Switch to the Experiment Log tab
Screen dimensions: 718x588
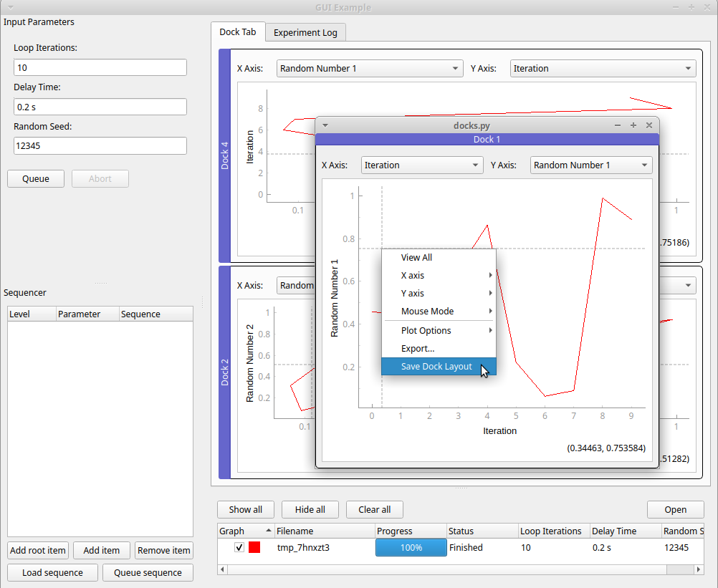(306, 33)
